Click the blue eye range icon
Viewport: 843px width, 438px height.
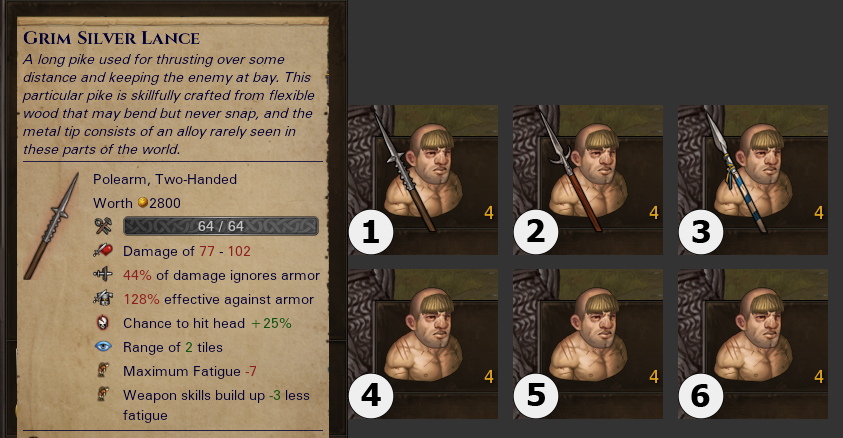point(103,347)
